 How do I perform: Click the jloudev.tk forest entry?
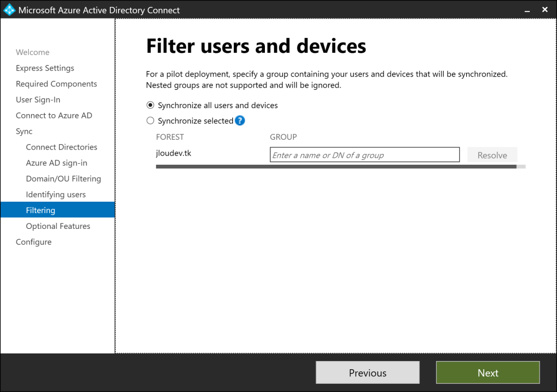click(174, 153)
